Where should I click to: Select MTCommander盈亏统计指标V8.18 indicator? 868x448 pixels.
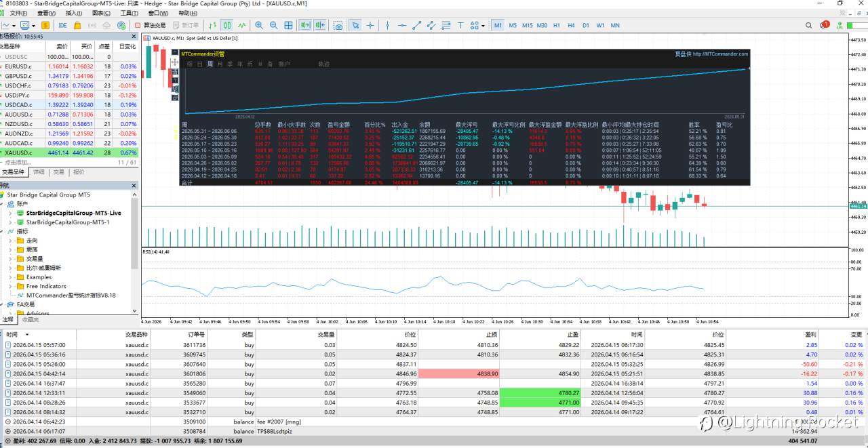(x=71, y=296)
